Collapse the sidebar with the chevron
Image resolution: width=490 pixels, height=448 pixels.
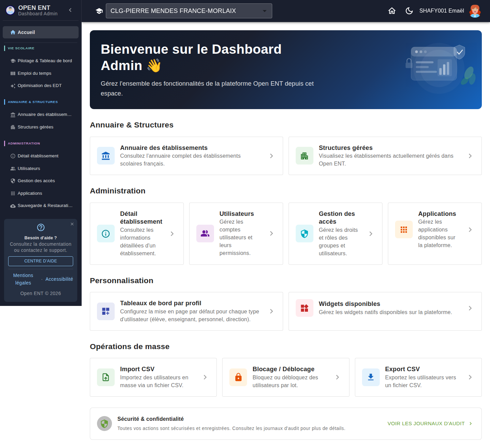pyautogui.click(x=70, y=10)
